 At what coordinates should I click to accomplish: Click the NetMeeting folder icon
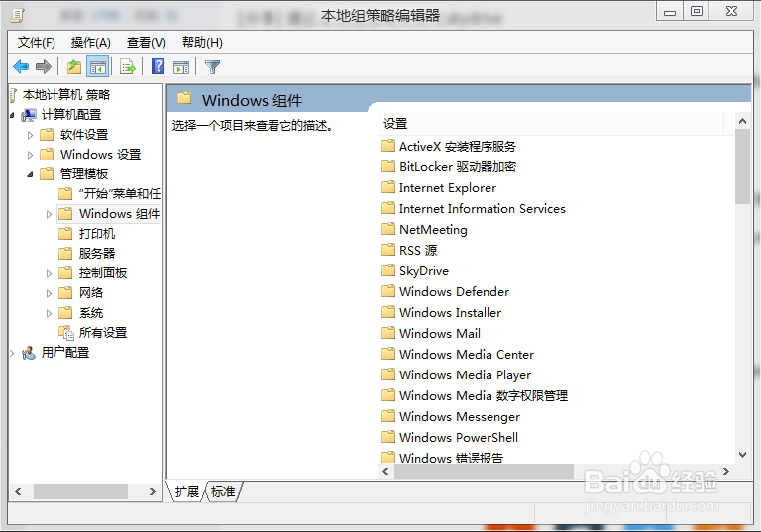tap(388, 229)
